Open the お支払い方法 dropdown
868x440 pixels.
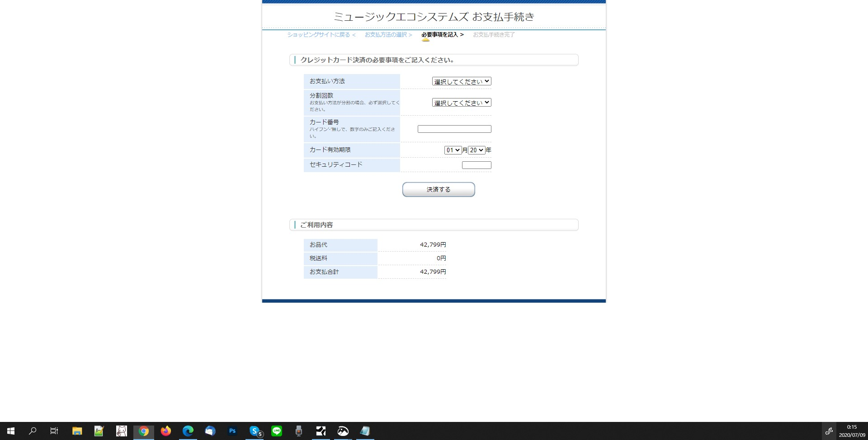point(462,81)
